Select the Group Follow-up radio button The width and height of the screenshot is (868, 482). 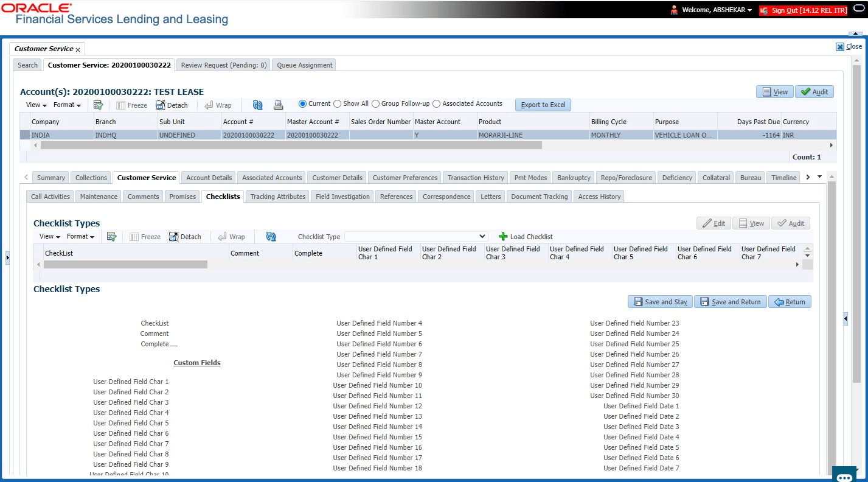375,104
